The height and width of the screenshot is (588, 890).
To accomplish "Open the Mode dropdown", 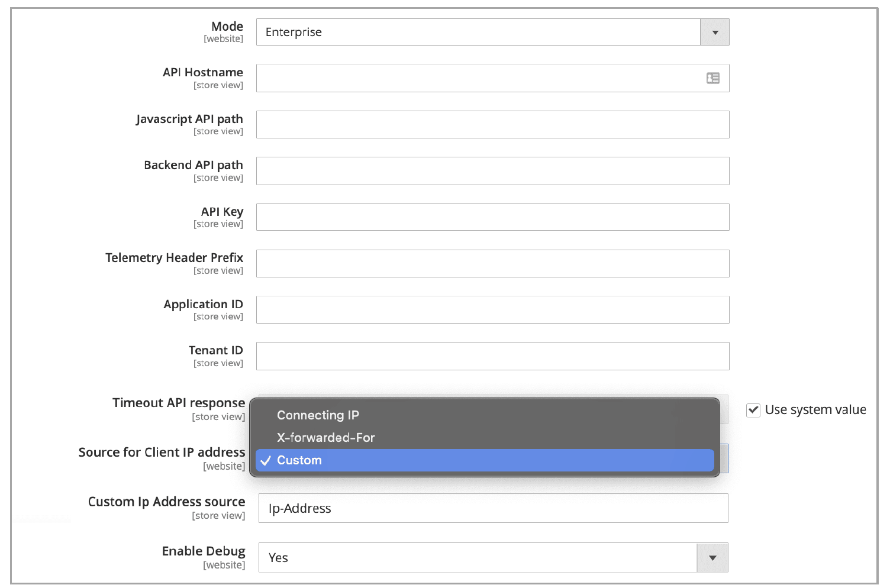I will click(714, 32).
